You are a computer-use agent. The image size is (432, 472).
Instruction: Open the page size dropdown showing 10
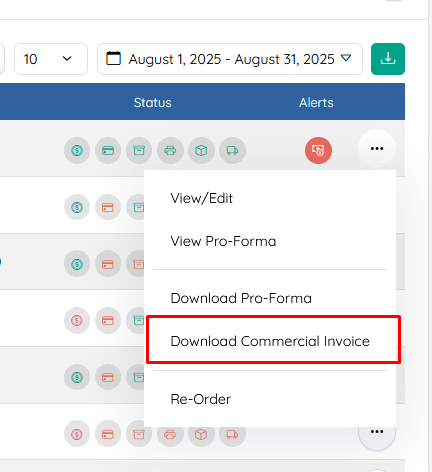point(51,59)
